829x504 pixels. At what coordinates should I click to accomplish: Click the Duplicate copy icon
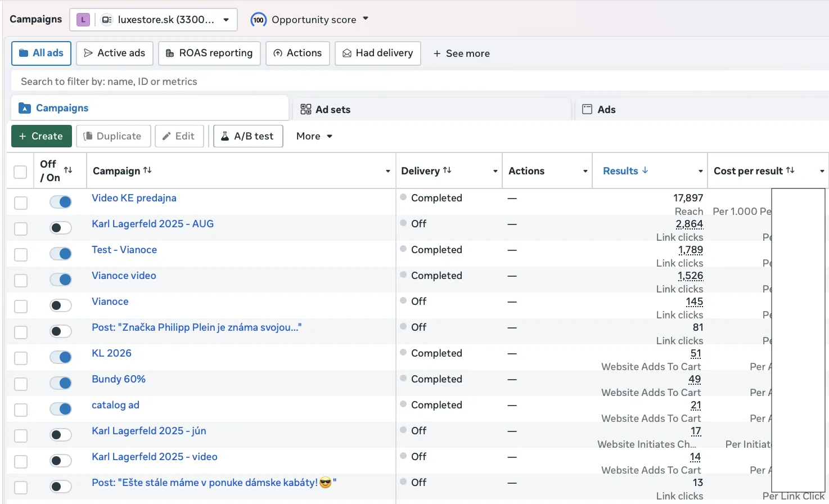click(x=88, y=136)
